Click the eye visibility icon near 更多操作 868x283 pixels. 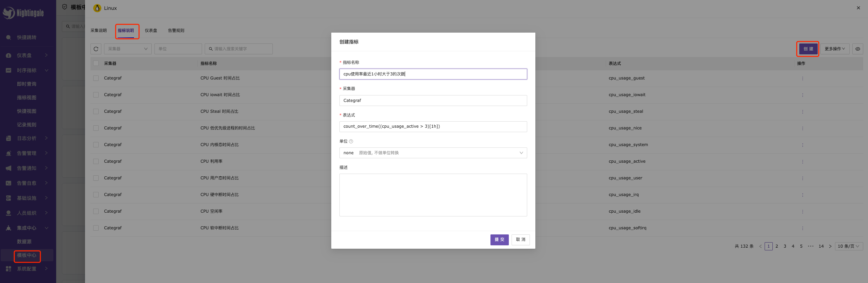858,49
